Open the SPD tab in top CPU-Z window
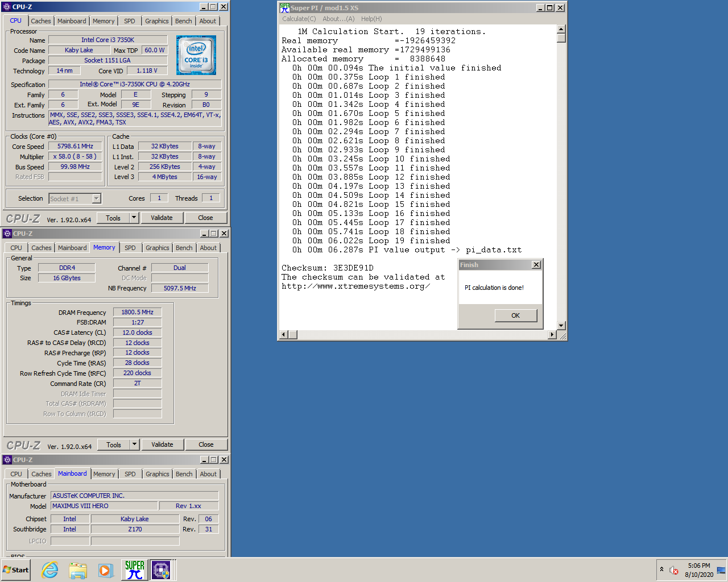Image resolution: width=728 pixels, height=582 pixels. click(x=130, y=21)
